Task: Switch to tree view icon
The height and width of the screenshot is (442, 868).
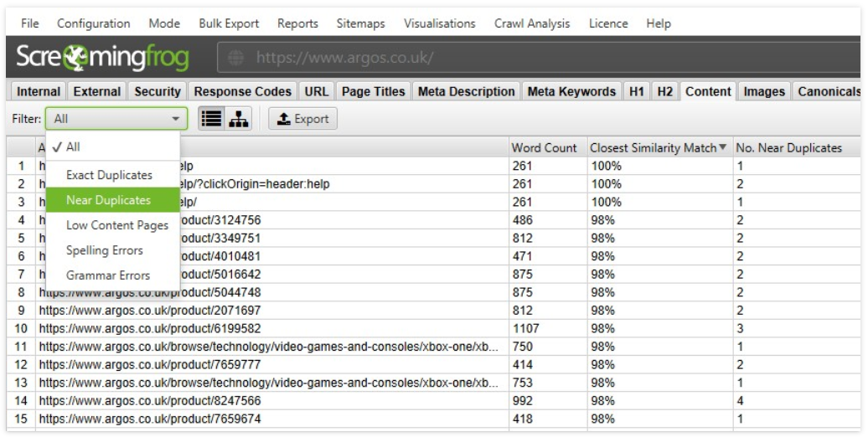Action: 238,119
